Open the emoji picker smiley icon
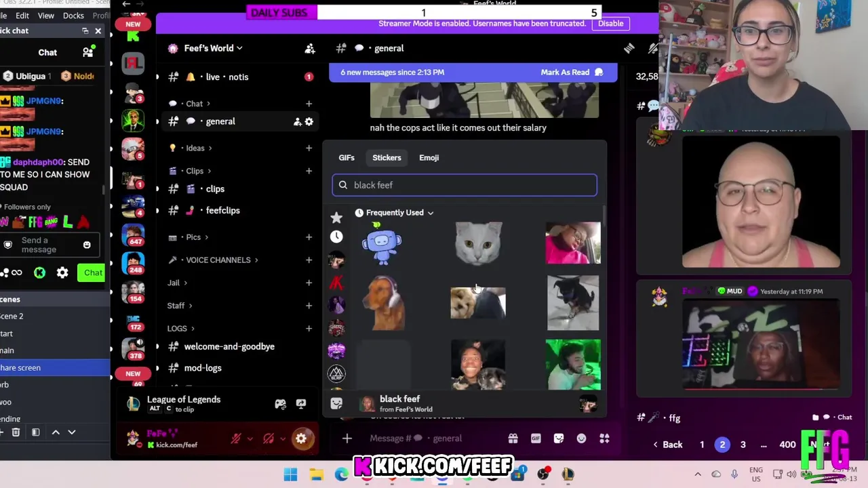 click(x=581, y=439)
